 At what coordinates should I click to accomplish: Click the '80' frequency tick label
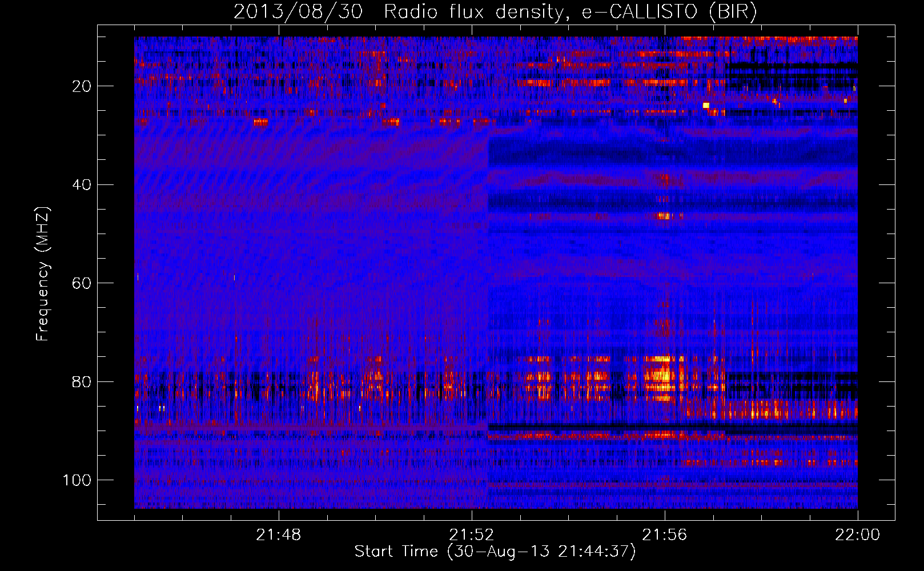82,382
